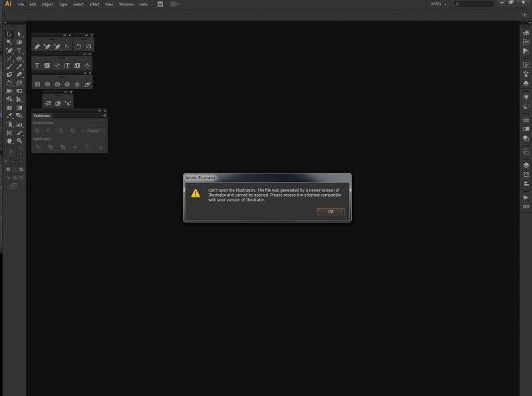Launch Adobe Bridge from the menu bar

pos(160,4)
